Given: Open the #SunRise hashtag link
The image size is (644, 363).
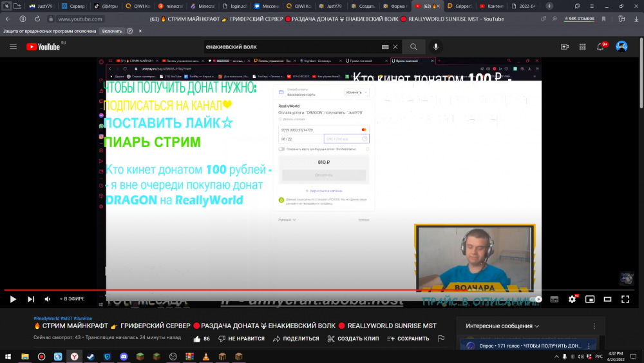Looking at the screenshot, I should point(83,319).
